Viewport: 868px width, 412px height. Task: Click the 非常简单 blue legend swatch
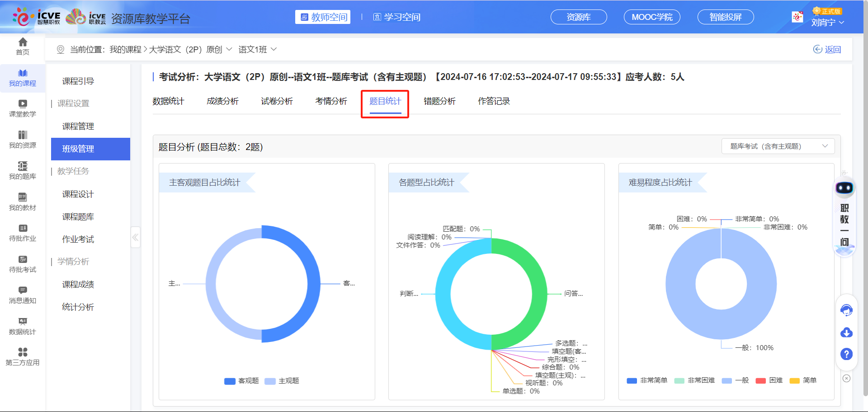[632, 380]
